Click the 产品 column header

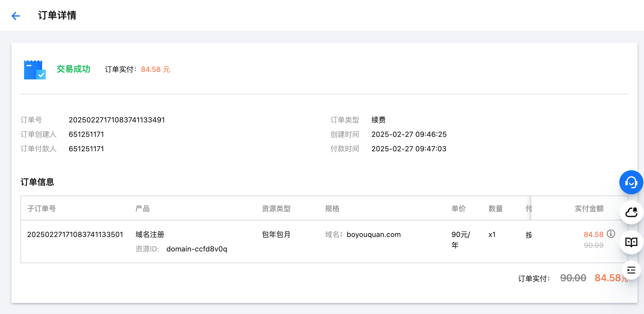[x=142, y=209]
